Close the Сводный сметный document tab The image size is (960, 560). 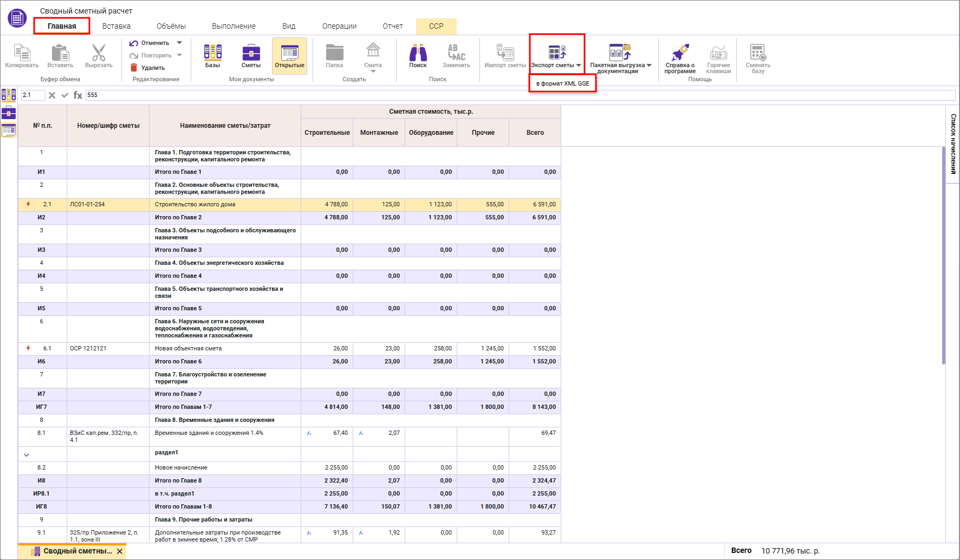pos(120,551)
